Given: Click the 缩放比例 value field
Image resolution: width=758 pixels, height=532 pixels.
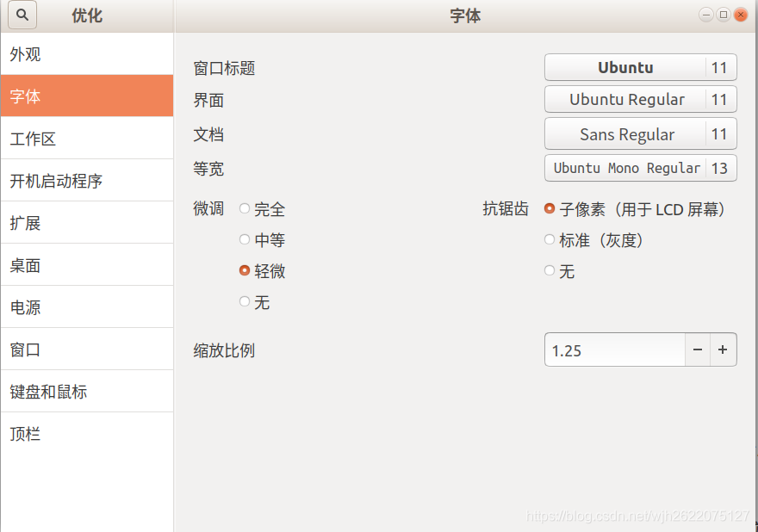Looking at the screenshot, I should pos(615,350).
